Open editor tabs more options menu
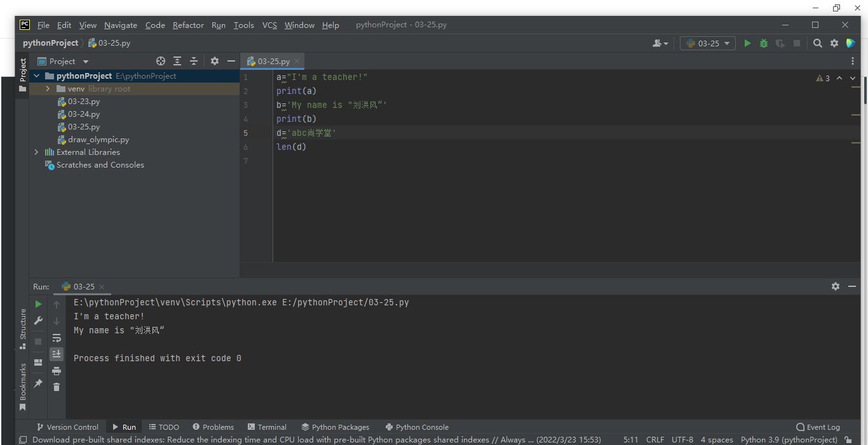This screenshot has width=868, height=445. coord(853,61)
